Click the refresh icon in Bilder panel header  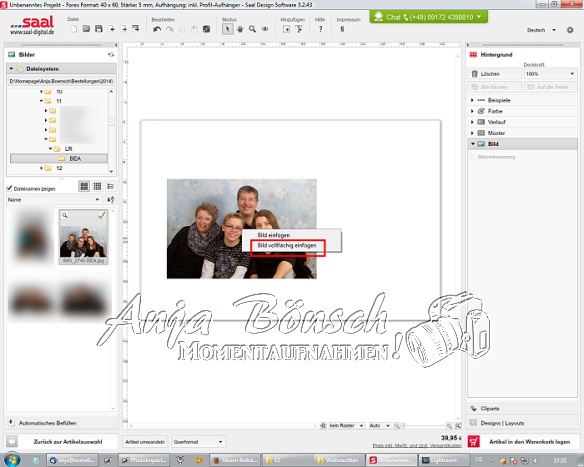[111, 55]
